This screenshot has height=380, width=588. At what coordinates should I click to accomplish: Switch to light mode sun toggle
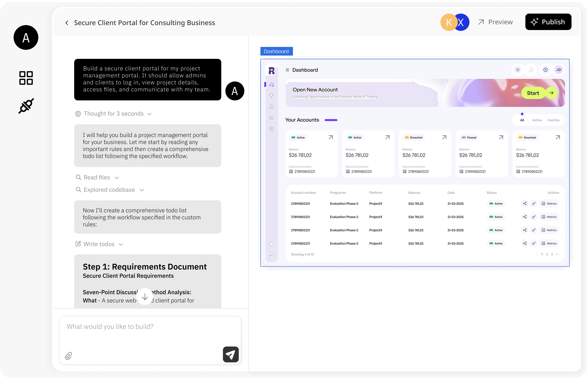pyautogui.click(x=518, y=70)
